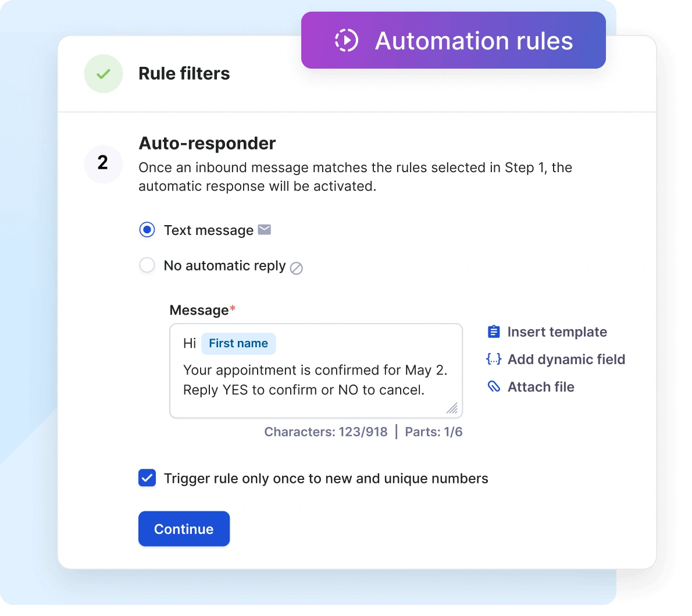Image resolution: width=692 pixels, height=616 pixels.
Task: Click the message box resize handle
Action: pos(452,408)
